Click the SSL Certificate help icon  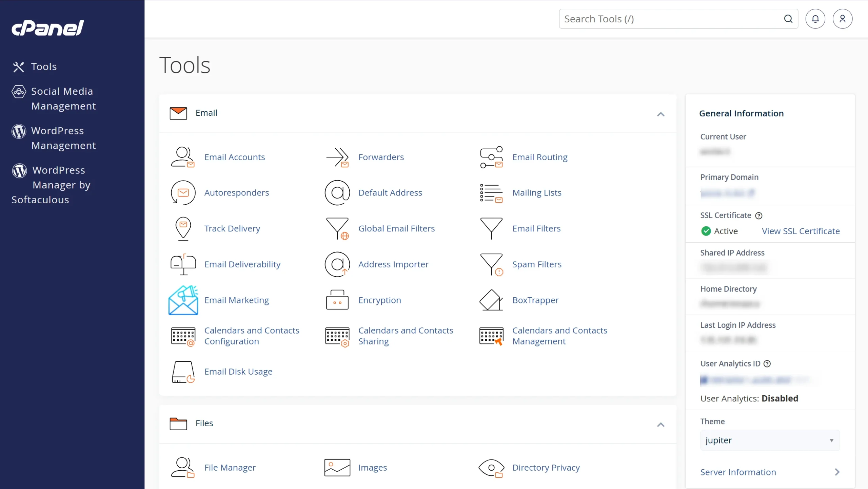click(x=759, y=216)
